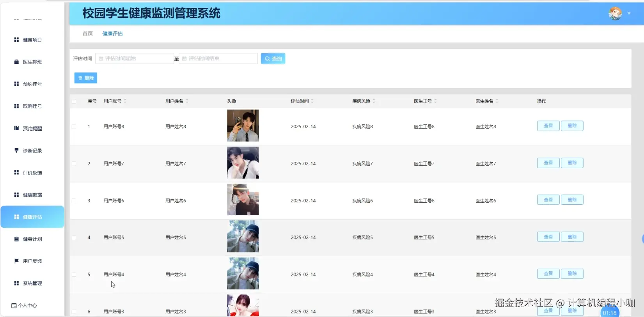Check the row 3 checkbox (用户账号6)
Viewport: 644px width, 317px height.
coord(74,201)
